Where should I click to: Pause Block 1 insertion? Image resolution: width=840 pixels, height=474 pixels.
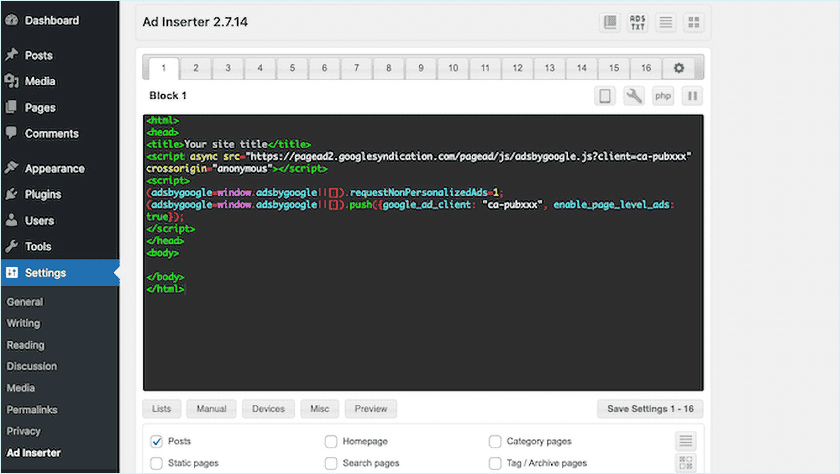692,96
